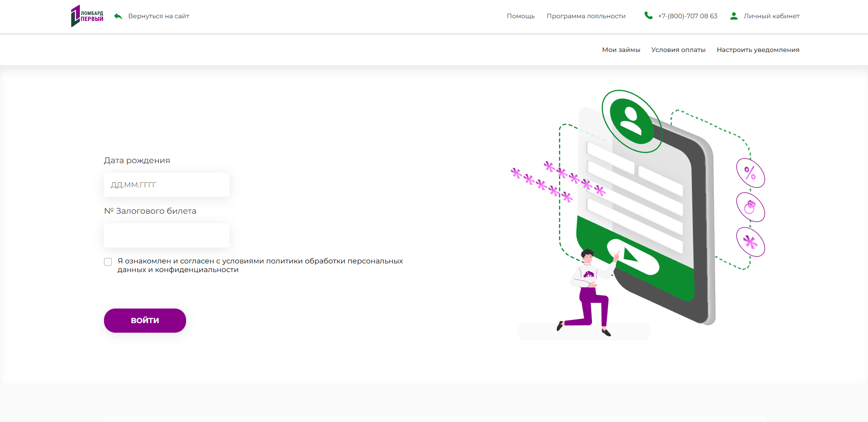Click the user profile icon in header
The width and height of the screenshot is (868, 422).
point(733,16)
